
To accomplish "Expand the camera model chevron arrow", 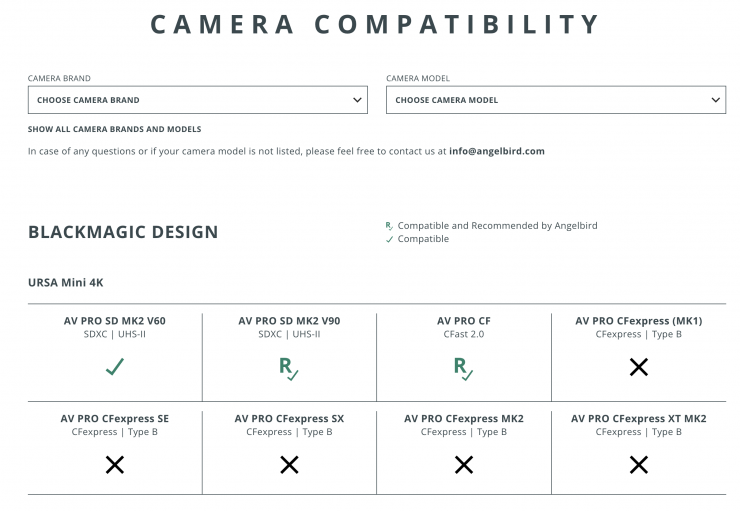I will (716, 100).
